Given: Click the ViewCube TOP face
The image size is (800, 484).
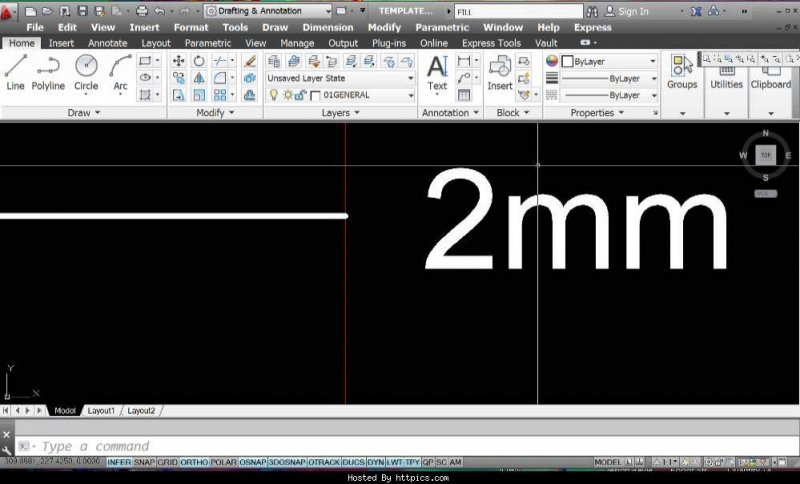Looking at the screenshot, I should point(765,155).
